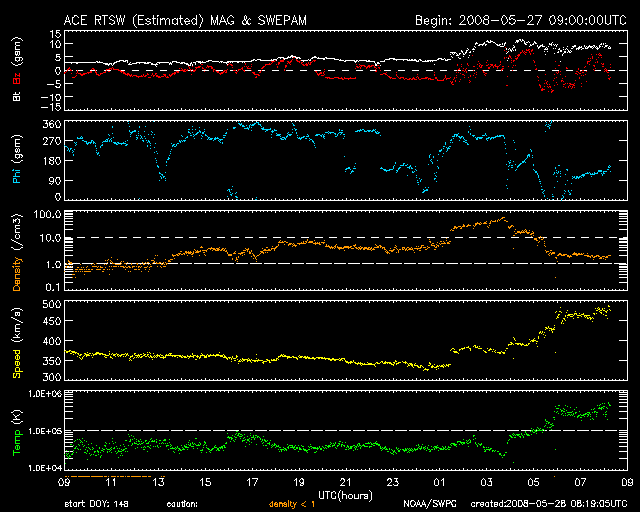
Task: Click the '05' hour tick label on x-axis
Action: 533,483
